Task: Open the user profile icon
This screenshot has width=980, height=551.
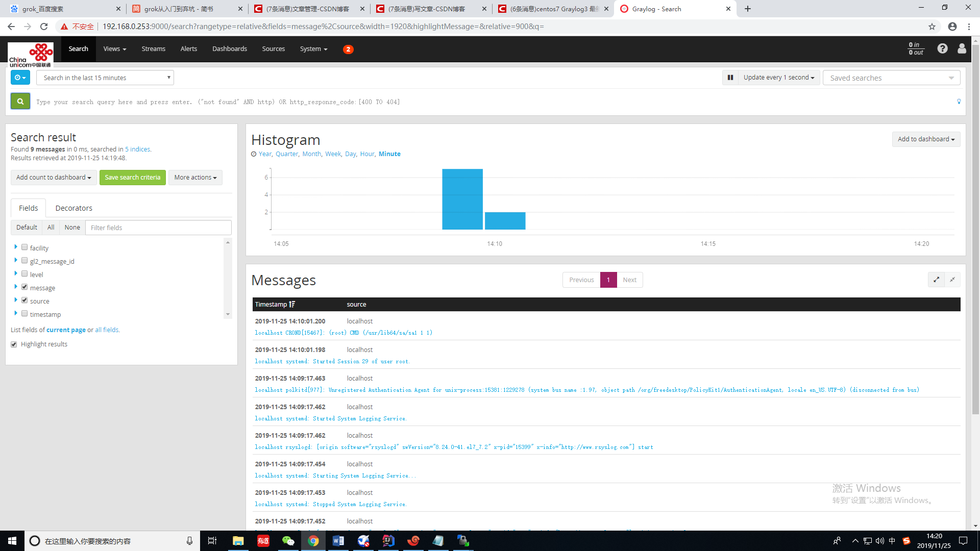Action: click(962, 48)
